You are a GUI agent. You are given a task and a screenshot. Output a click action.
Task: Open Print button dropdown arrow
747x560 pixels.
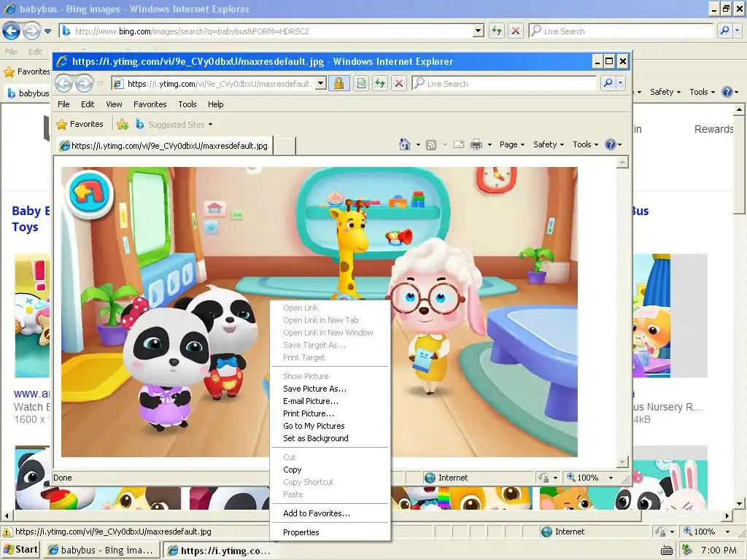(x=489, y=145)
